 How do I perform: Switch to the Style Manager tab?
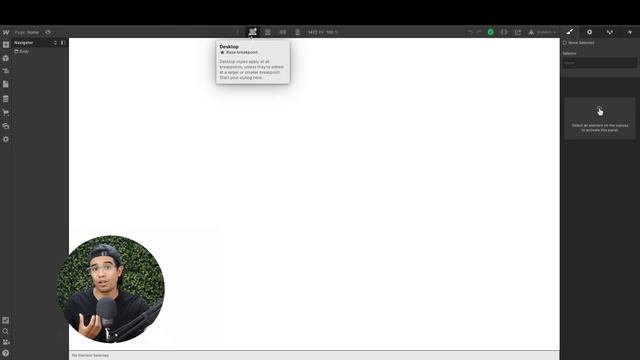(x=610, y=32)
